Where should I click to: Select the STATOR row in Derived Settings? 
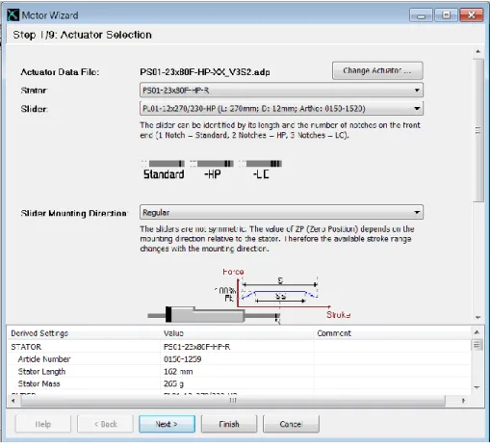239,347
